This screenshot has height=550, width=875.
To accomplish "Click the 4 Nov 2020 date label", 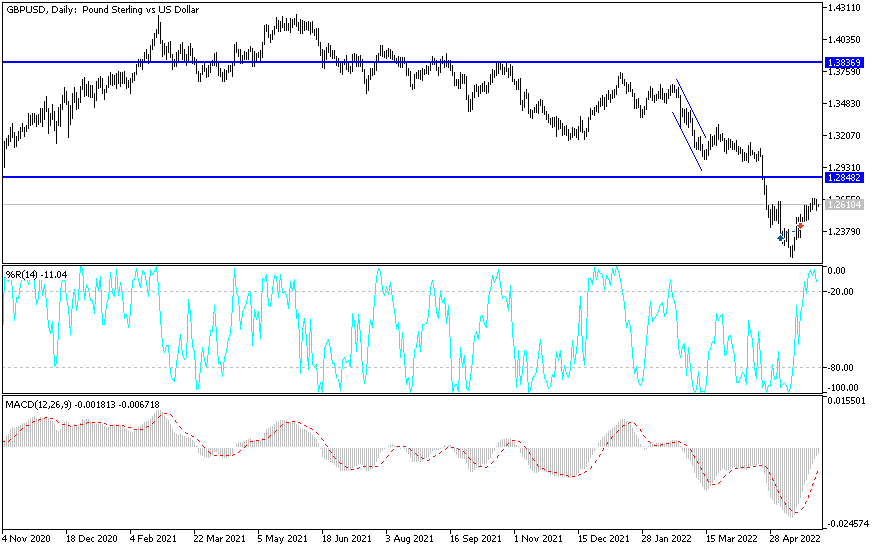I will click(26, 539).
